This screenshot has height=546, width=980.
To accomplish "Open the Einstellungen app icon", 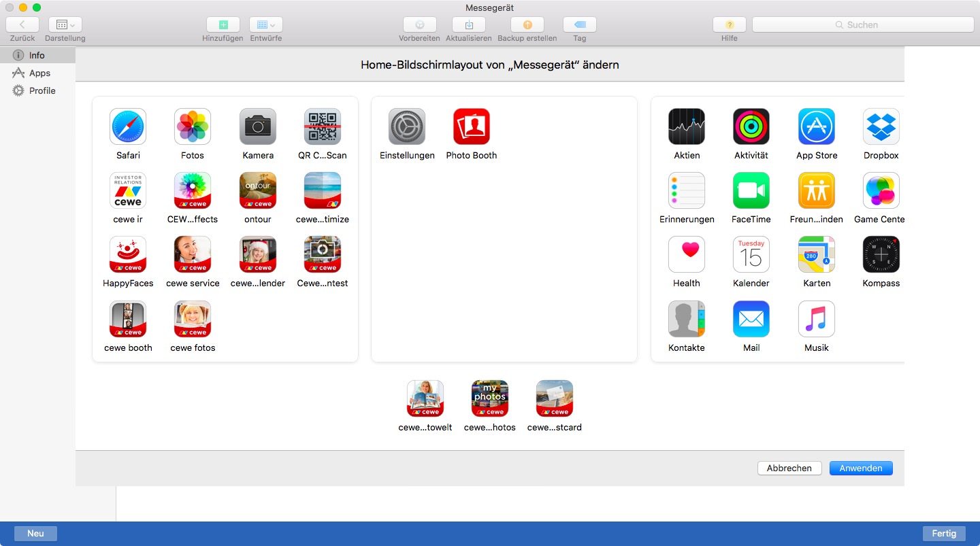I will [406, 126].
